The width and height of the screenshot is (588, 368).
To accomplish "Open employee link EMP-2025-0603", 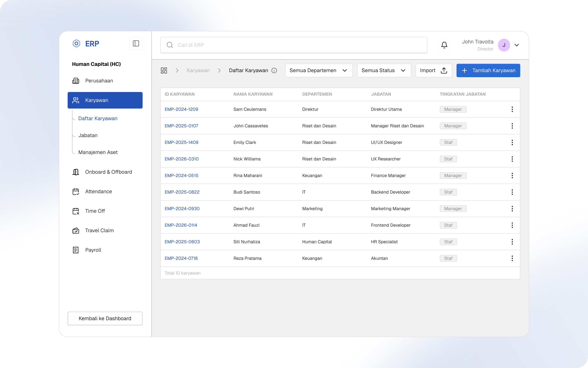I will click(182, 242).
